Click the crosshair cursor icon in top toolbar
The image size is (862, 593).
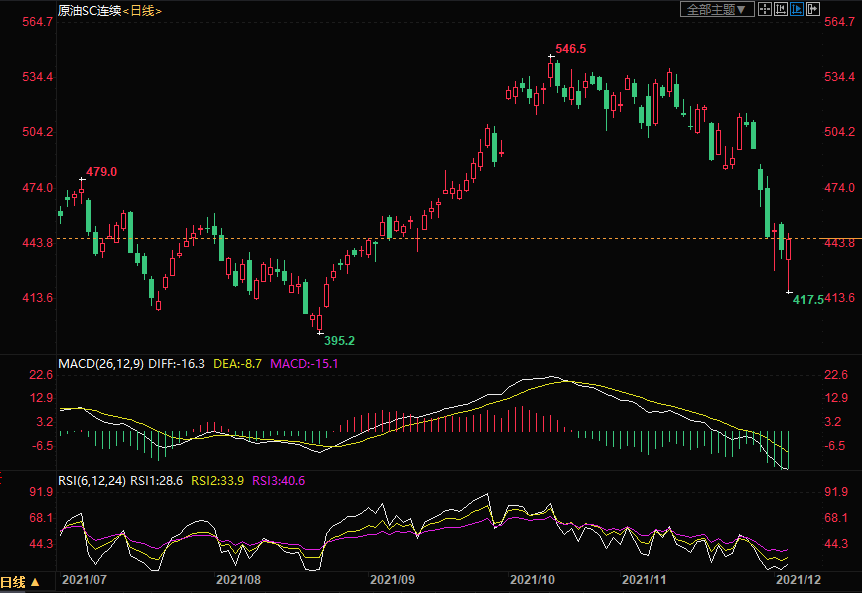[765, 9]
